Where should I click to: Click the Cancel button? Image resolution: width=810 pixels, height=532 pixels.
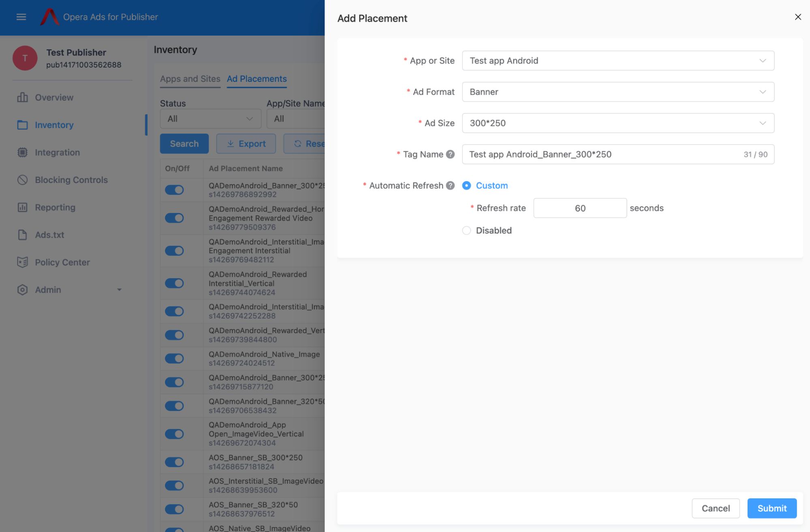tap(715, 508)
